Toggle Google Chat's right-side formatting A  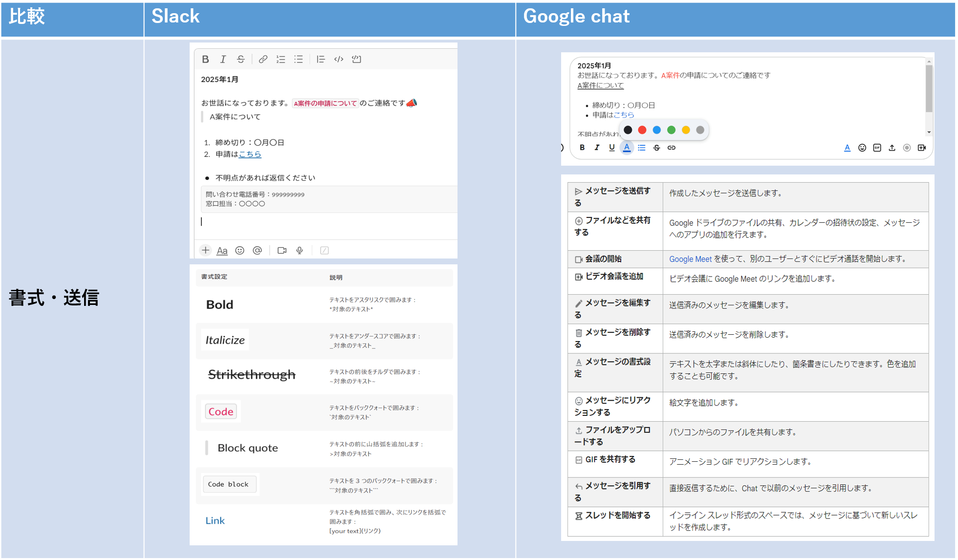[847, 148]
